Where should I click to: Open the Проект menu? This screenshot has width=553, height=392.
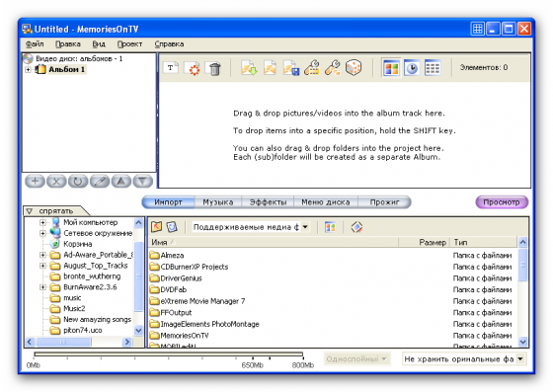click(x=129, y=44)
